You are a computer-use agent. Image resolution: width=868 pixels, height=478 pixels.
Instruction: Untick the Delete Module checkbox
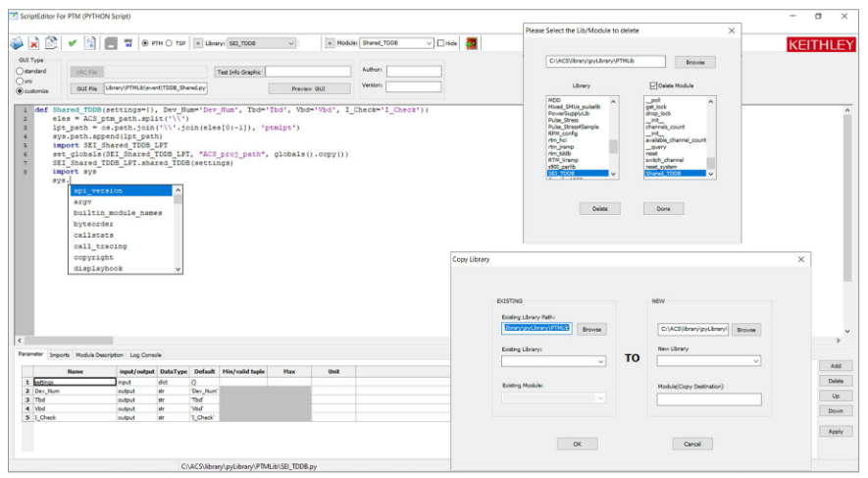654,85
